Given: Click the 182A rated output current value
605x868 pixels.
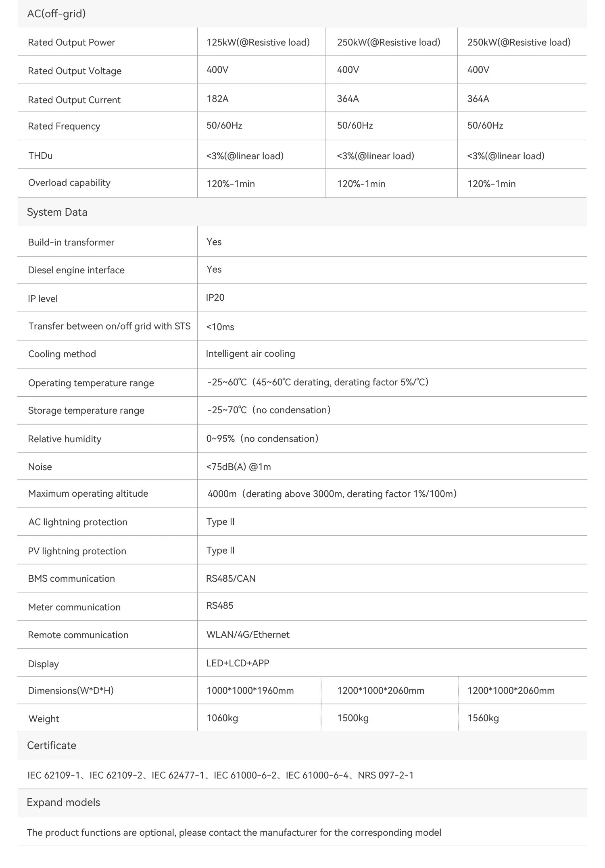Looking at the screenshot, I should (217, 99).
